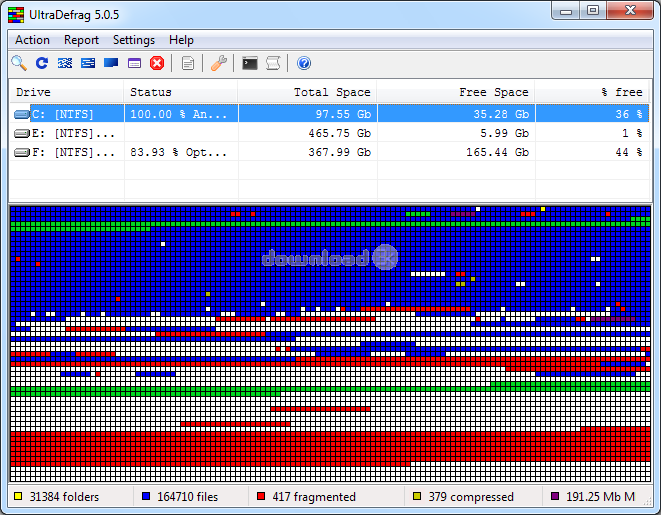Open the boot time script icon
The image size is (661, 515).
[x=272, y=63]
